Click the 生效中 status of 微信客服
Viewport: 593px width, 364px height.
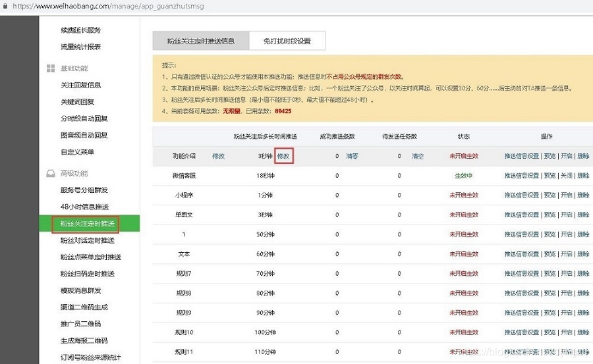464,176
